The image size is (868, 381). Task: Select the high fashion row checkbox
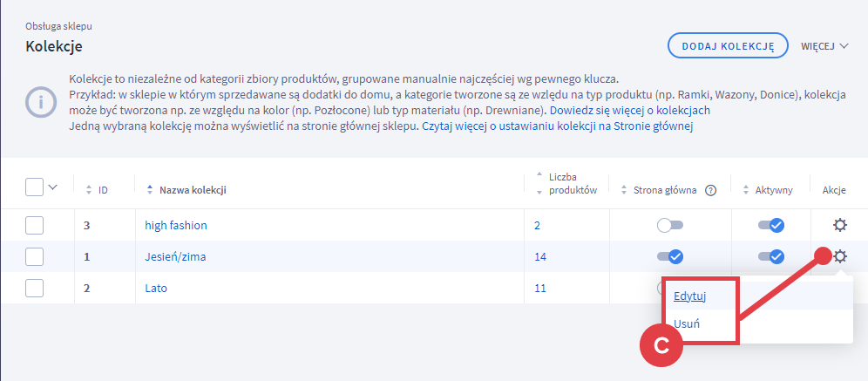tap(34, 226)
